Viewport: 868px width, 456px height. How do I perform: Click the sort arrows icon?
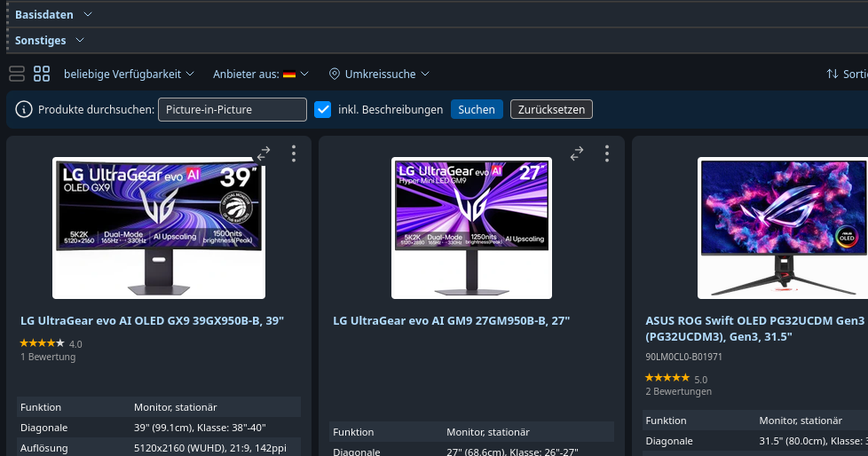coord(832,75)
